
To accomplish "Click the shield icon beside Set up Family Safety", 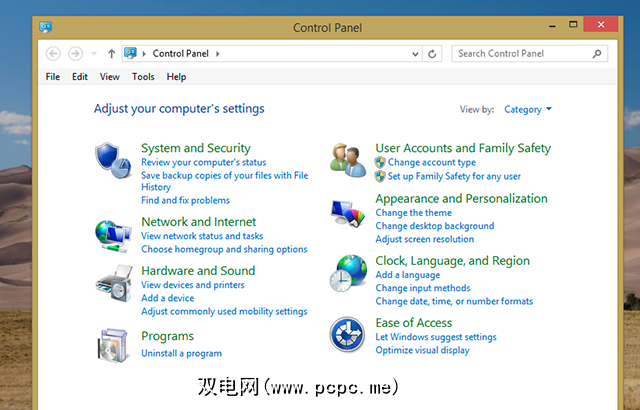I will click(x=380, y=176).
